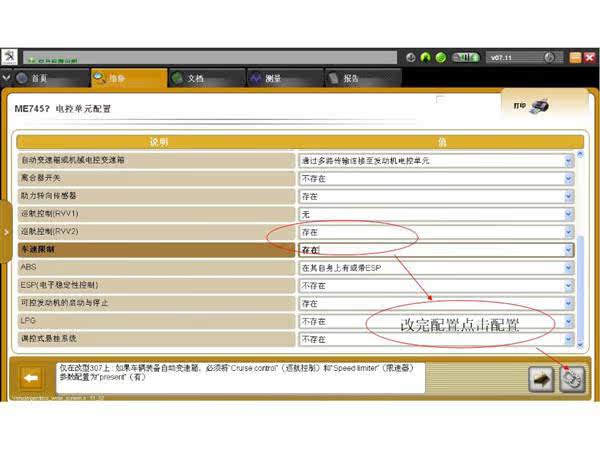Open dropdown for 巡航控制(RVV2) value

[x=569, y=232]
